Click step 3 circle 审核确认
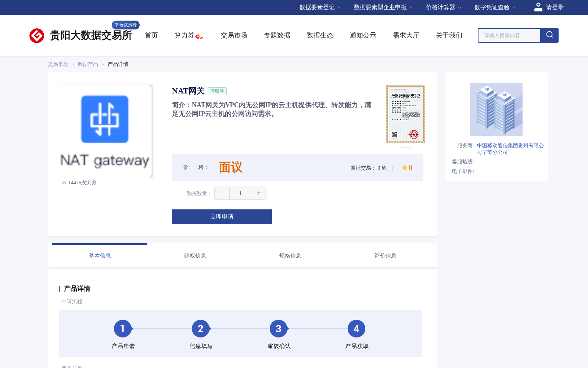 coord(279,329)
